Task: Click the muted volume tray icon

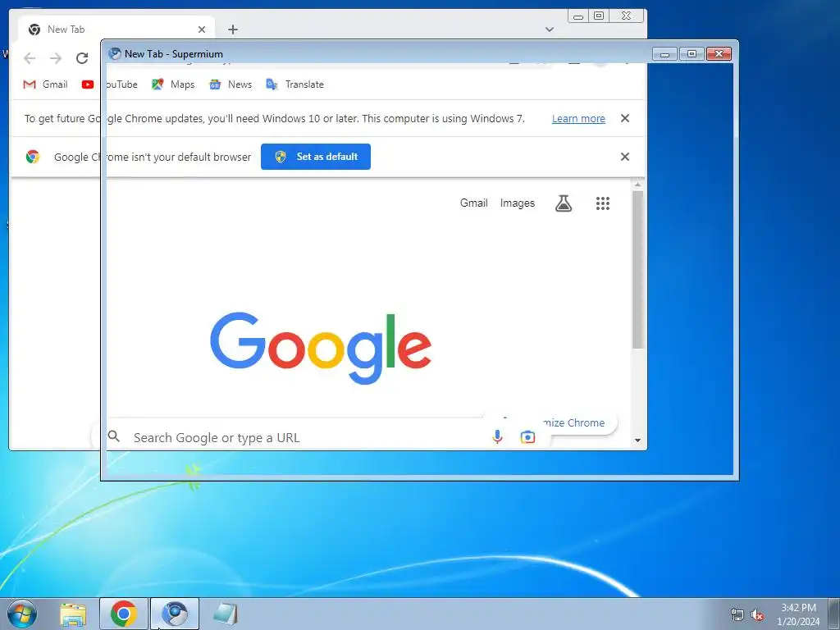Action: (757, 614)
